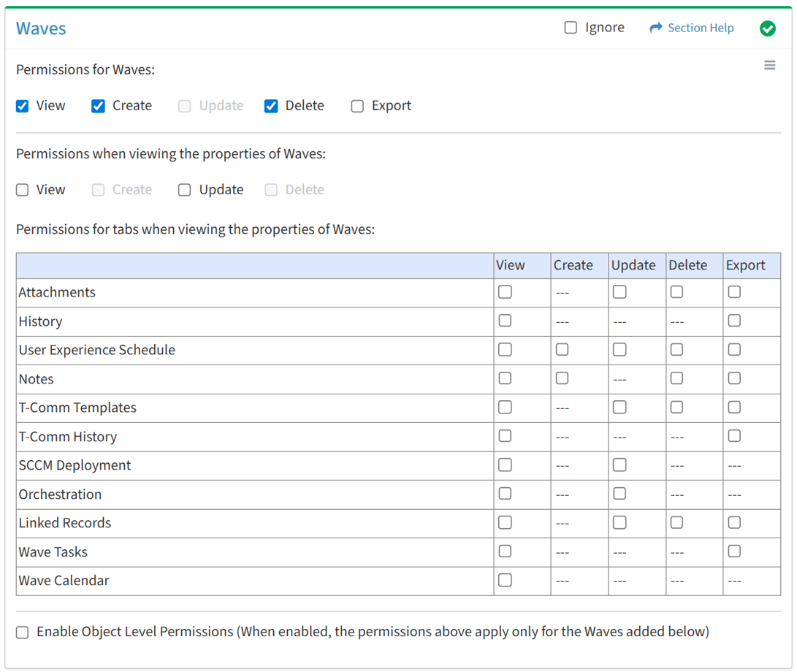This screenshot has height=672, width=797.
Task: Uncheck Create permission for Waves
Action: tap(99, 107)
